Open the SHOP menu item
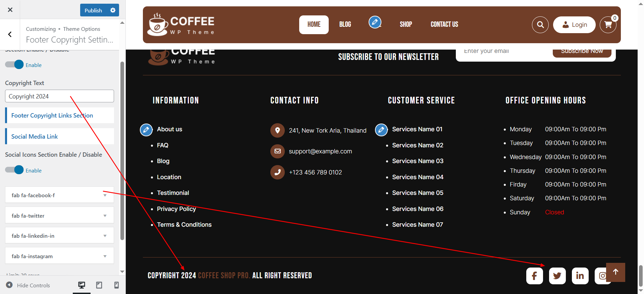The width and height of the screenshot is (644, 294). coord(406,24)
